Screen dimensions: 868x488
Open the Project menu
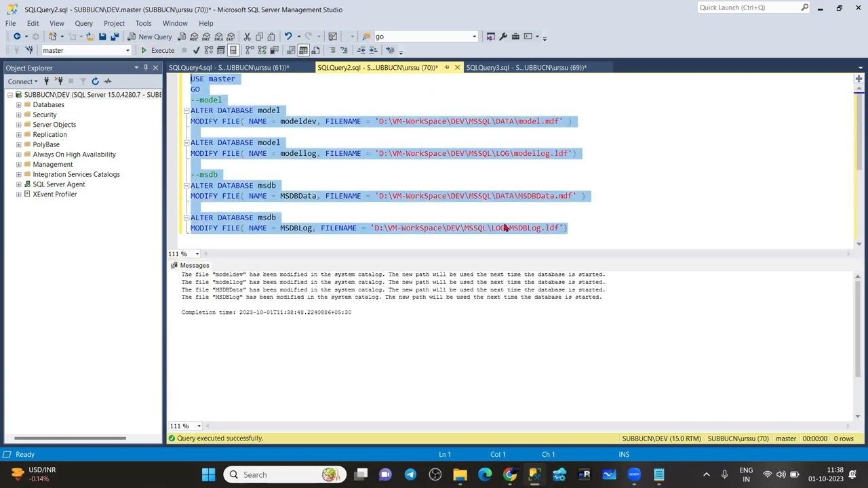(114, 23)
